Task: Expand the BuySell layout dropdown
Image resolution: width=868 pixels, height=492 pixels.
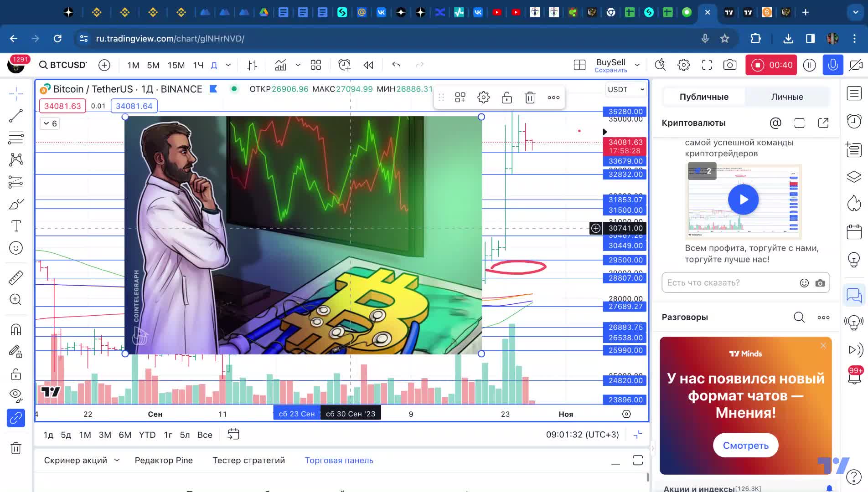Action: coord(637,65)
